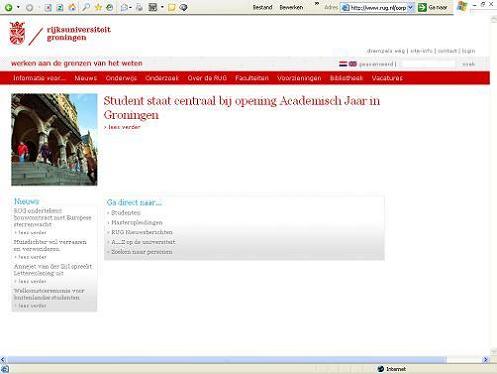Click the Internet zone globe icon
Screen dimensions: 497x374
click(x=381, y=369)
